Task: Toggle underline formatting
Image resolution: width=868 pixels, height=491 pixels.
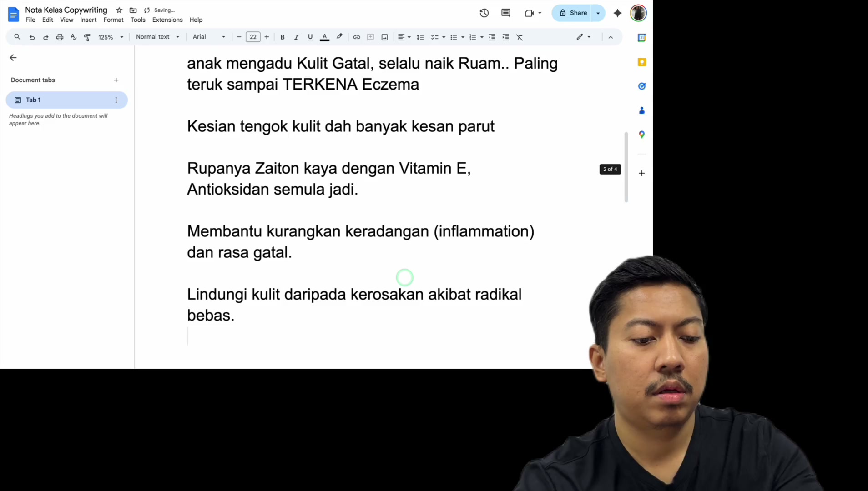Action: click(x=310, y=37)
